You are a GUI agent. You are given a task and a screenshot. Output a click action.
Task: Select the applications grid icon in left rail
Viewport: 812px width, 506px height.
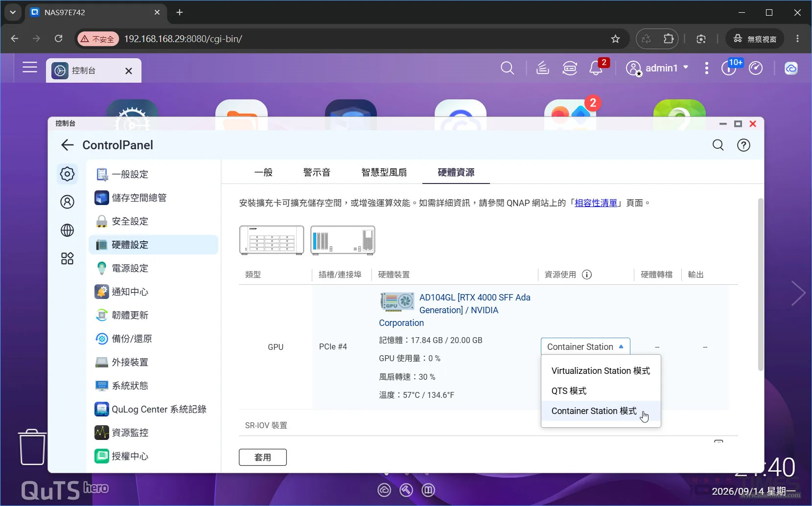tap(67, 258)
